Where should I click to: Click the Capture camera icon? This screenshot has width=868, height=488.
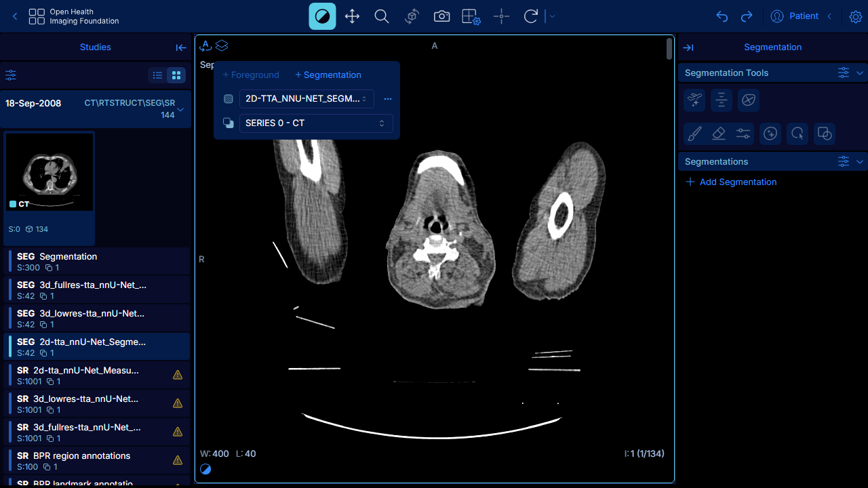click(x=441, y=16)
